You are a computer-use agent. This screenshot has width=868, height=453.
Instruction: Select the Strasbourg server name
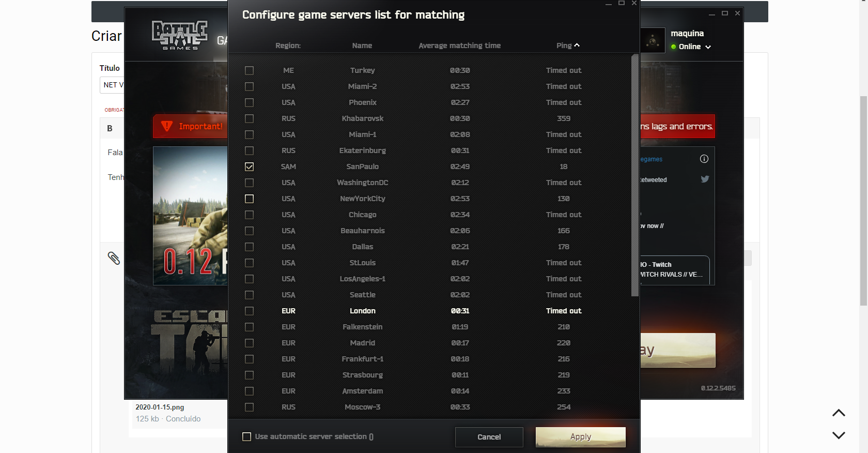click(x=362, y=375)
